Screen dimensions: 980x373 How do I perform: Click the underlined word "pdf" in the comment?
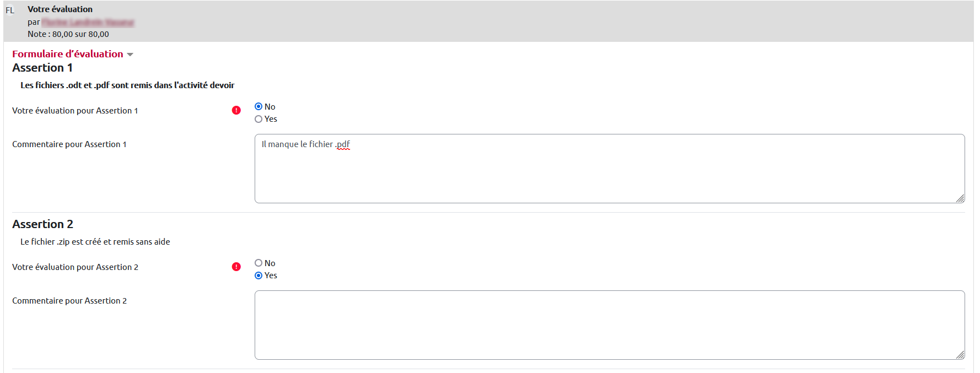click(343, 144)
